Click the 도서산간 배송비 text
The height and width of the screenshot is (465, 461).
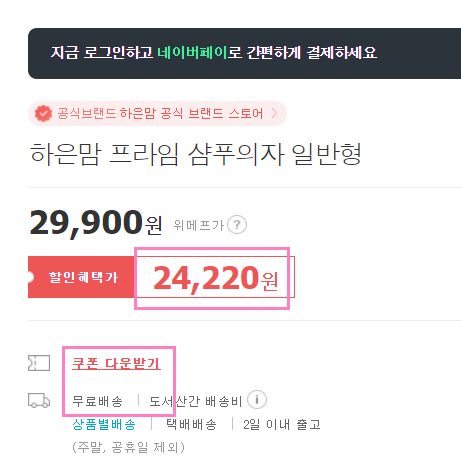196,401
